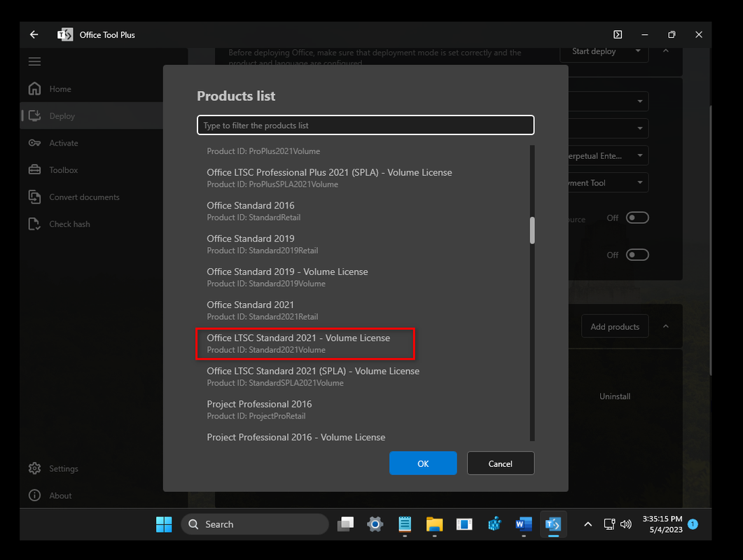The height and width of the screenshot is (560, 743).
Task: Go to the Home page
Action: (60, 89)
